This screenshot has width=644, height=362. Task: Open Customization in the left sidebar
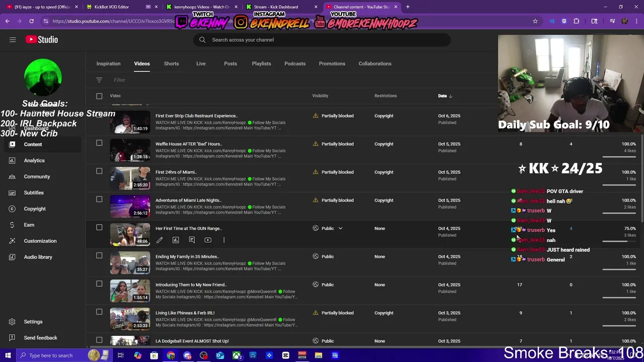click(x=40, y=241)
